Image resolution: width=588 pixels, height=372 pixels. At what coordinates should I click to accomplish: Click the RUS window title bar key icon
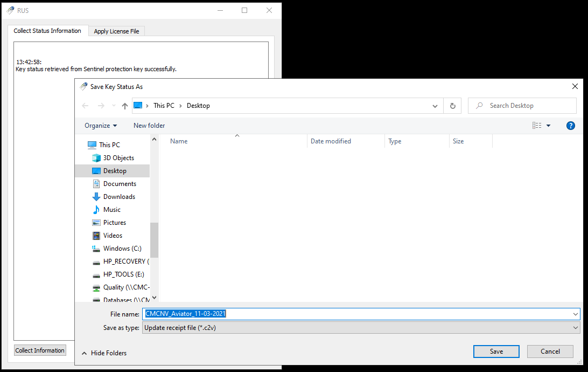11,10
